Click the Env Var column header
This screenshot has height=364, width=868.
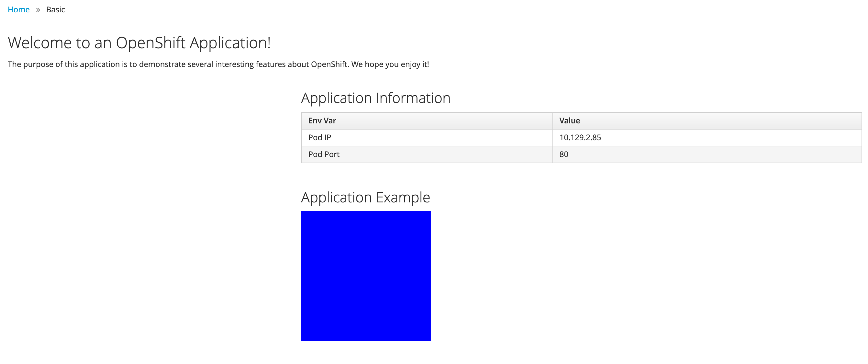coord(322,121)
